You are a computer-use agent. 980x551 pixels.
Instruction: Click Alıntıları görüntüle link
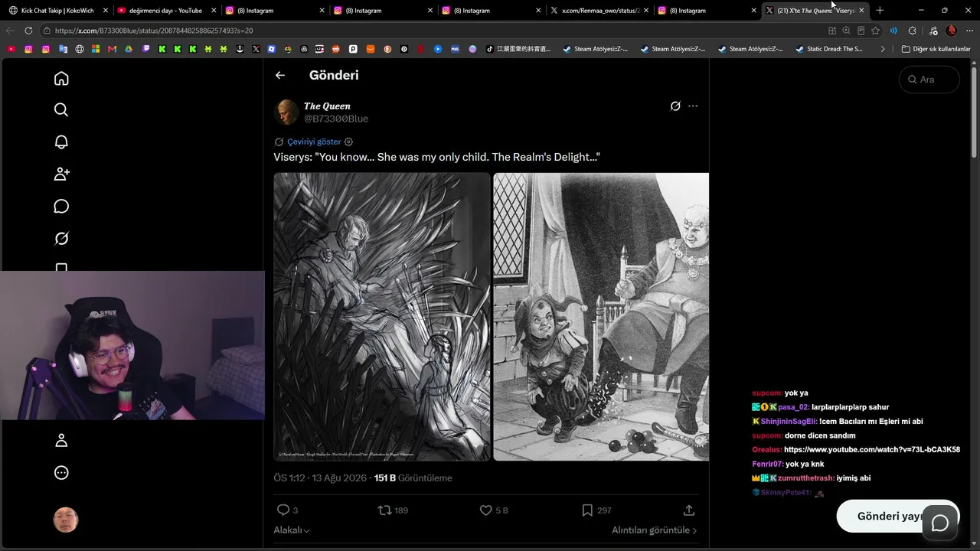coord(654,530)
